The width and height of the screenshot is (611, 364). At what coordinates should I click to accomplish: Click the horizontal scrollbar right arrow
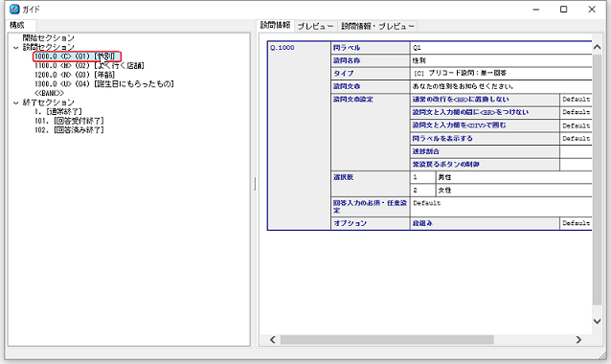(x=578, y=340)
